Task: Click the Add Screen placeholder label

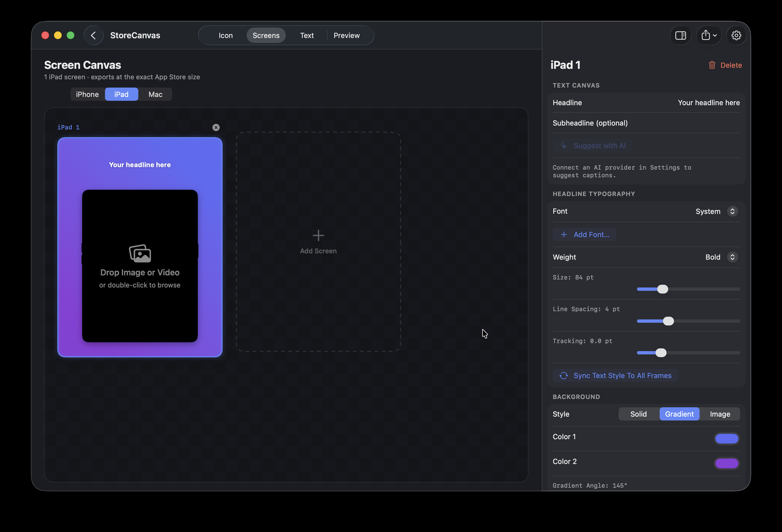Action: (318, 251)
